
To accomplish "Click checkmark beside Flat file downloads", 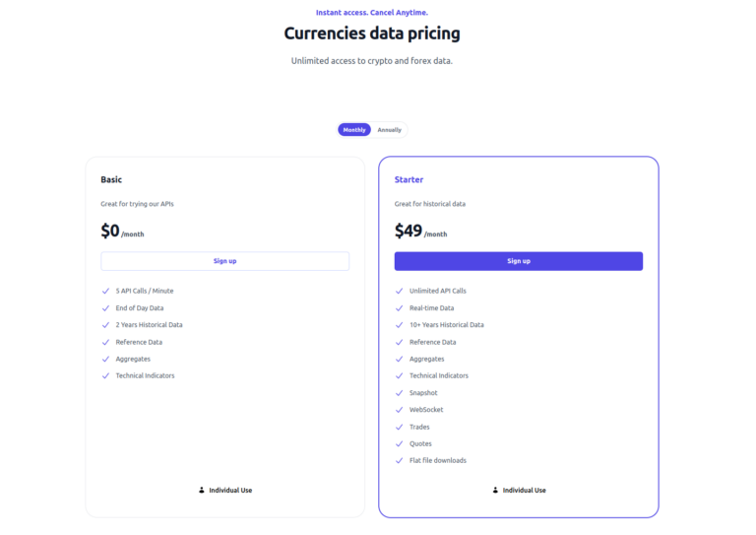I will [x=399, y=461].
